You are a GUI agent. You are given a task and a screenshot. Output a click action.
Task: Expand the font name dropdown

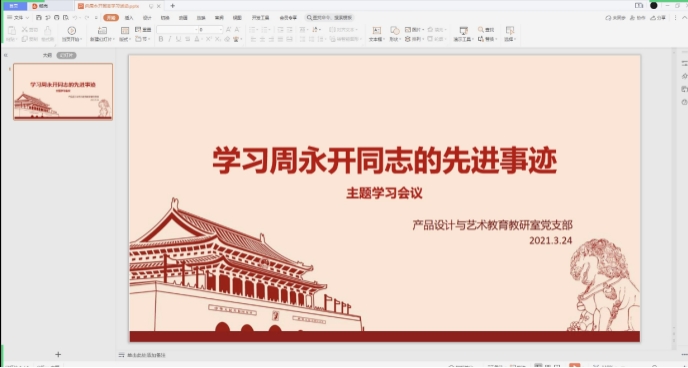click(x=196, y=29)
